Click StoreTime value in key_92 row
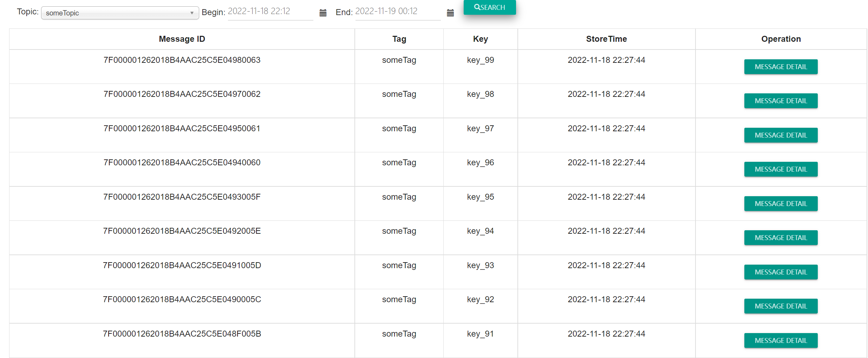This screenshot has width=868, height=358. pyautogui.click(x=606, y=299)
